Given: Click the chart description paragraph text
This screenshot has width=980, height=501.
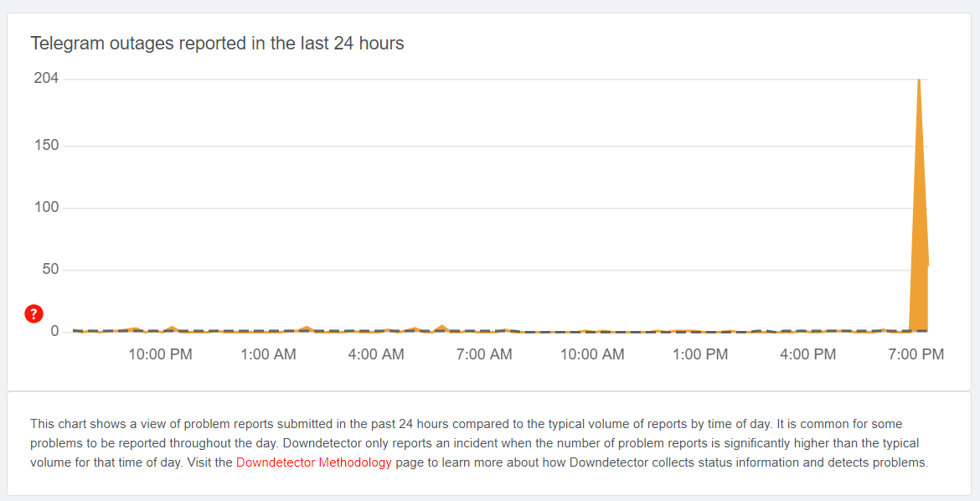Looking at the screenshot, I should [x=479, y=443].
